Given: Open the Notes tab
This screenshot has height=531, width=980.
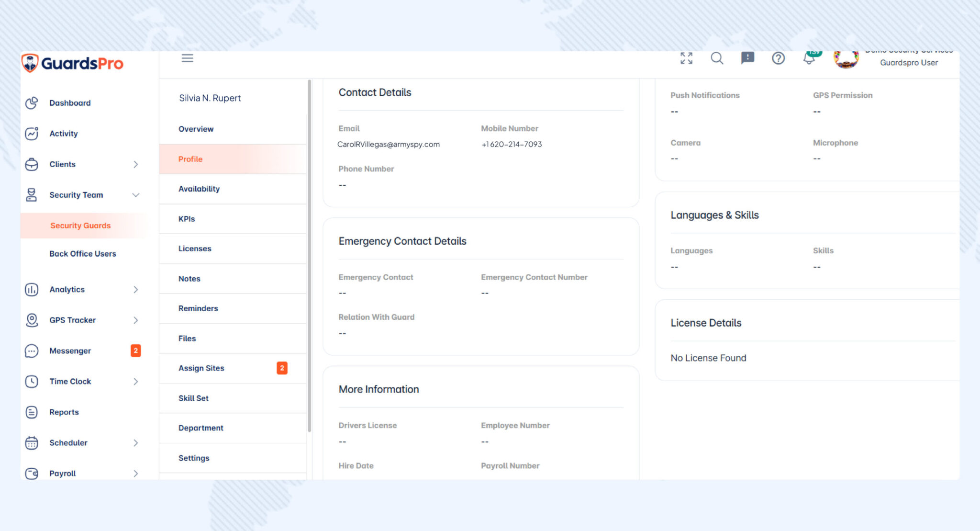Looking at the screenshot, I should [x=233, y=279].
